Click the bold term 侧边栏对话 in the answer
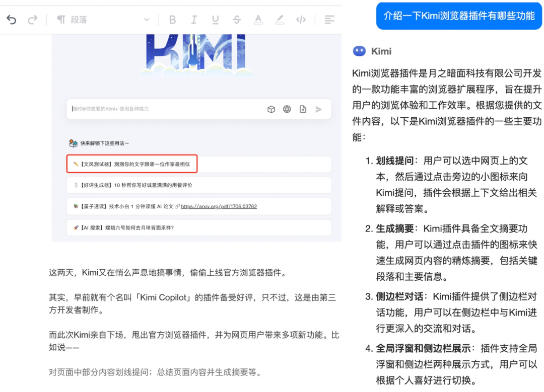This screenshot has width=544, height=392. 399,297
